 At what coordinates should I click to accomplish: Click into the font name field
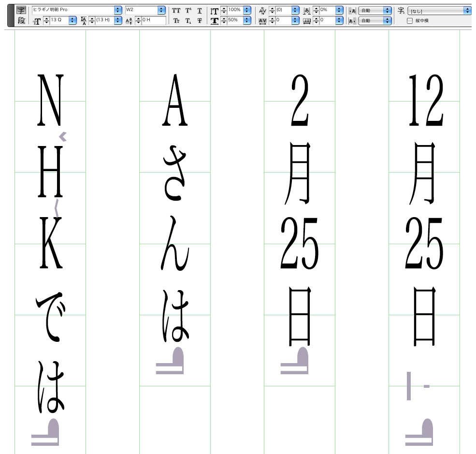point(73,10)
